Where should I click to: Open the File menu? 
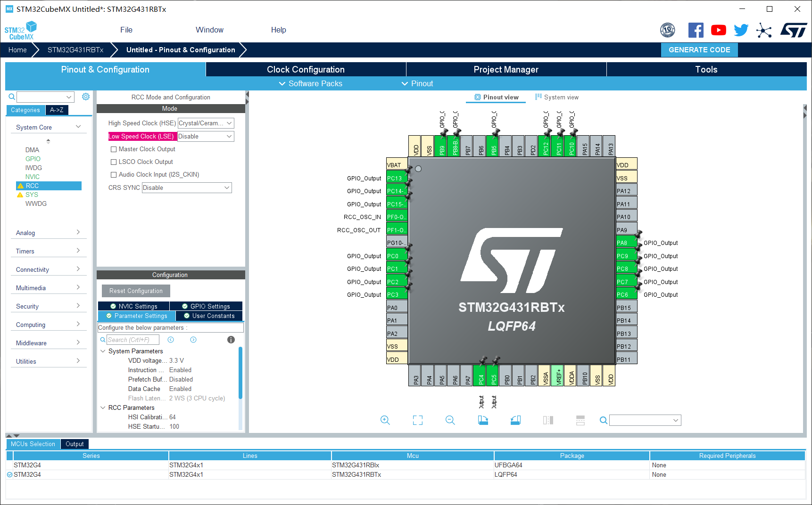[x=126, y=30]
